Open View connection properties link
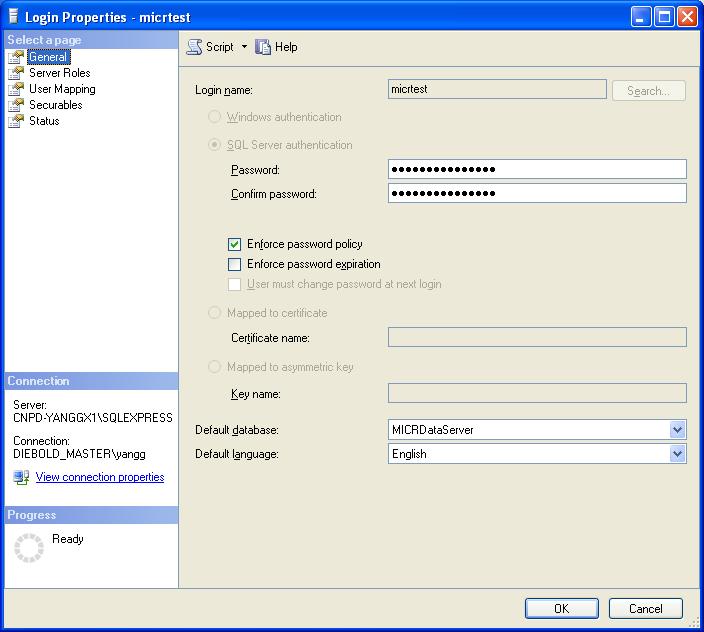704x632 pixels. 100,477
